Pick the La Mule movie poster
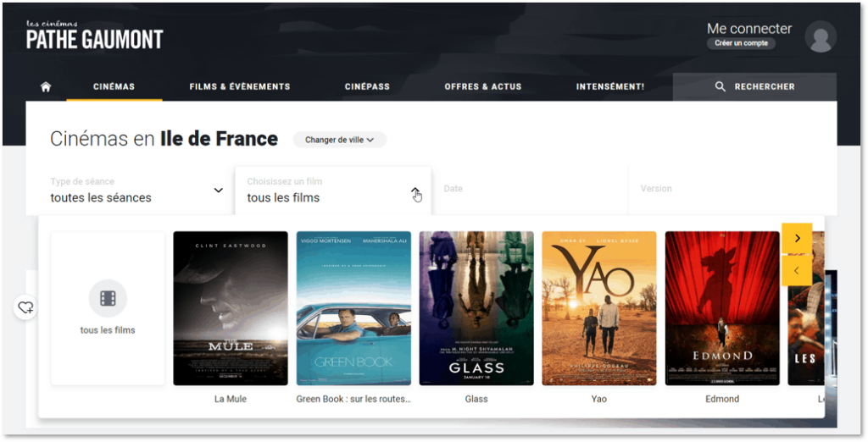Image resolution: width=868 pixels, height=442 pixels. click(x=231, y=308)
